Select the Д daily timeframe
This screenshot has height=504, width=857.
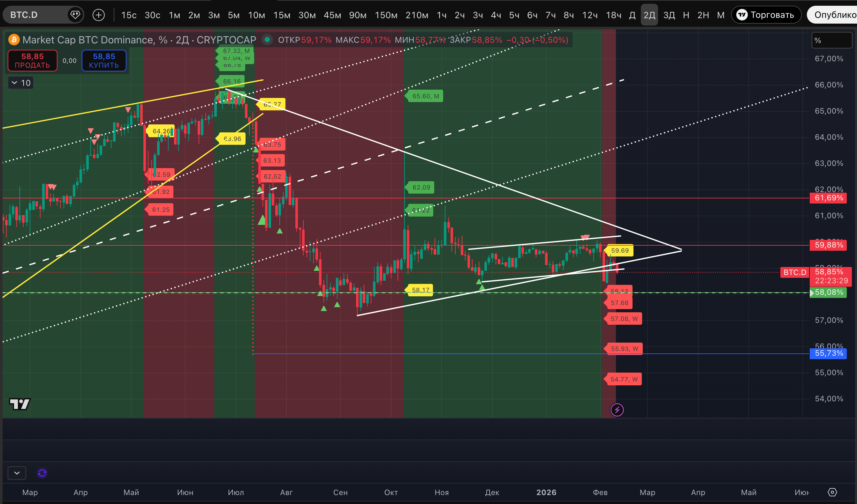click(632, 15)
